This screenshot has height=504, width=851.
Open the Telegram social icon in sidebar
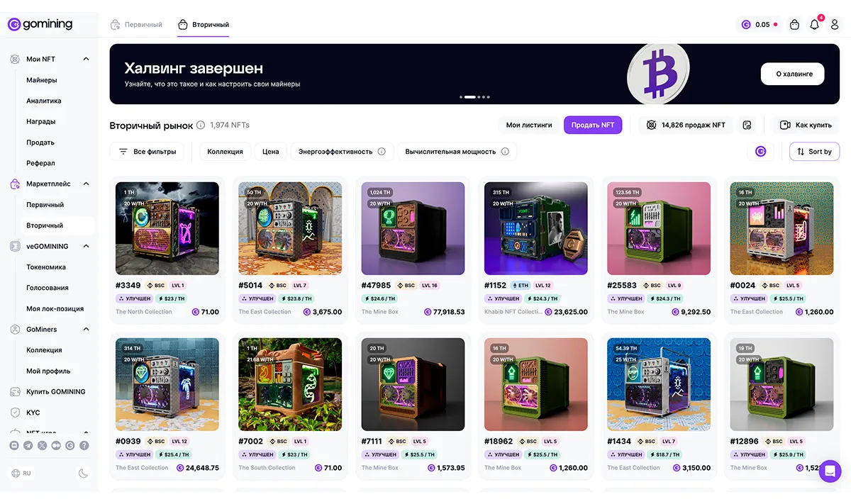pos(28,446)
